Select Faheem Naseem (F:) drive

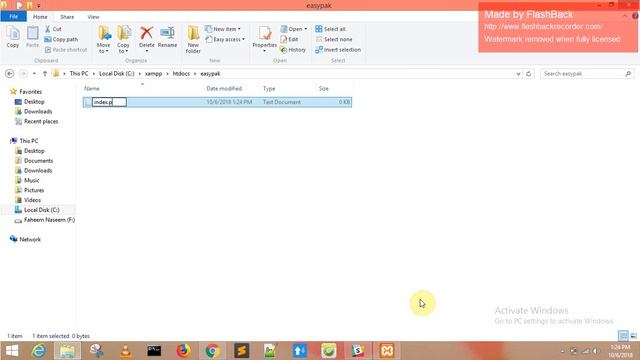click(49, 220)
